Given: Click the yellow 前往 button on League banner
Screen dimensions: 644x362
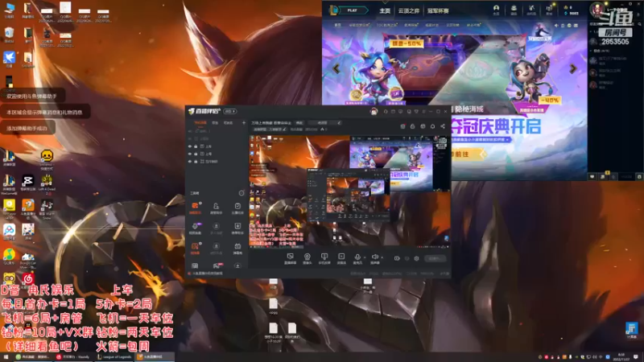Looking at the screenshot, I should (469, 154).
